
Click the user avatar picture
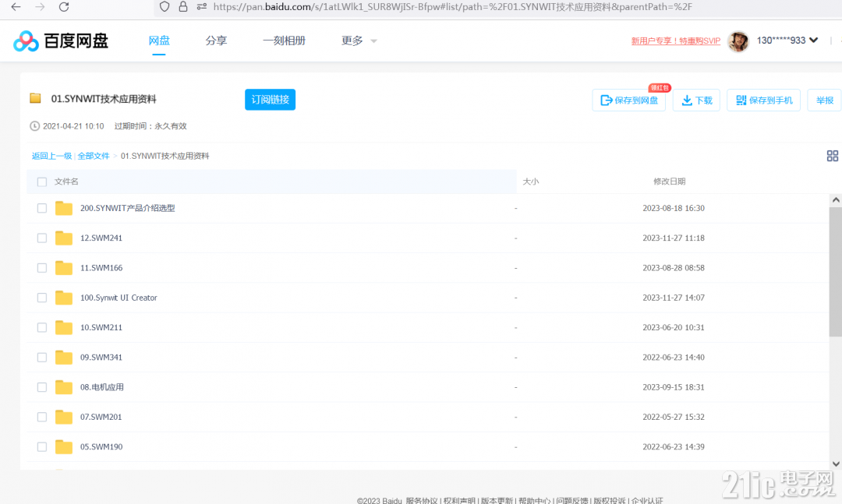(738, 41)
